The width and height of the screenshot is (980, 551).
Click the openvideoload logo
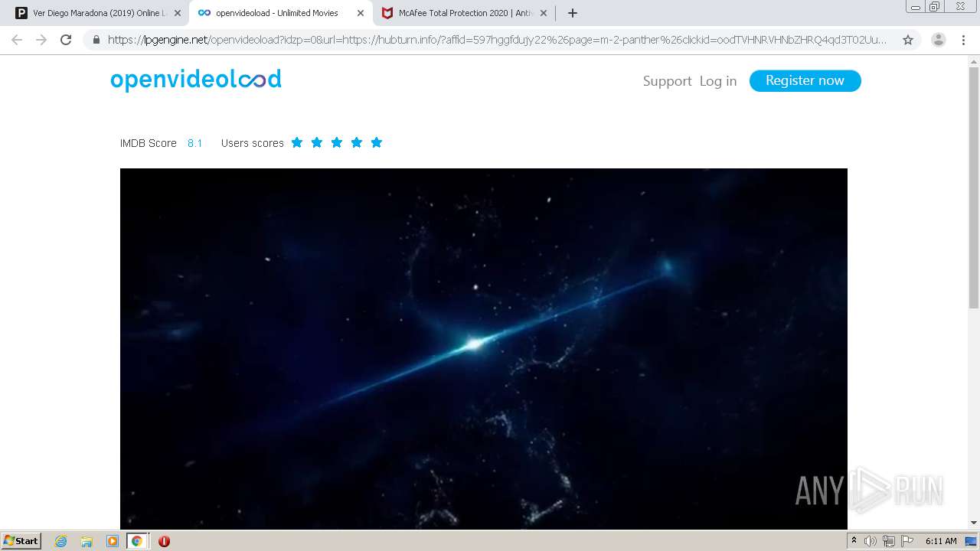[196, 80]
